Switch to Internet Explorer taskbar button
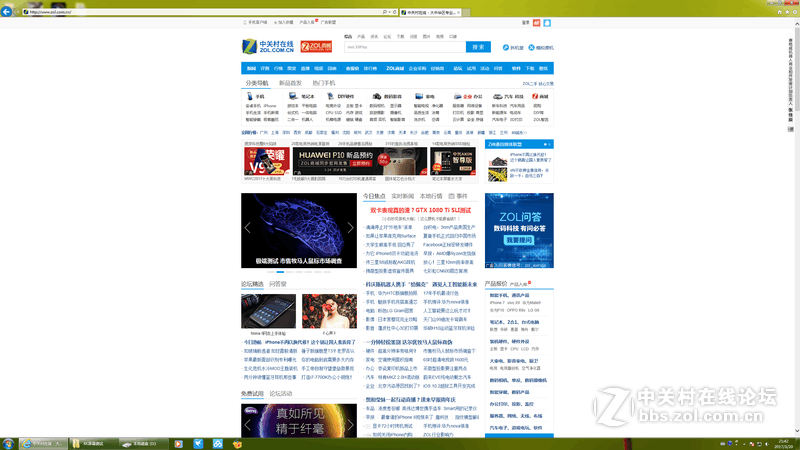 pyautogui.click(x=43, y=444)
